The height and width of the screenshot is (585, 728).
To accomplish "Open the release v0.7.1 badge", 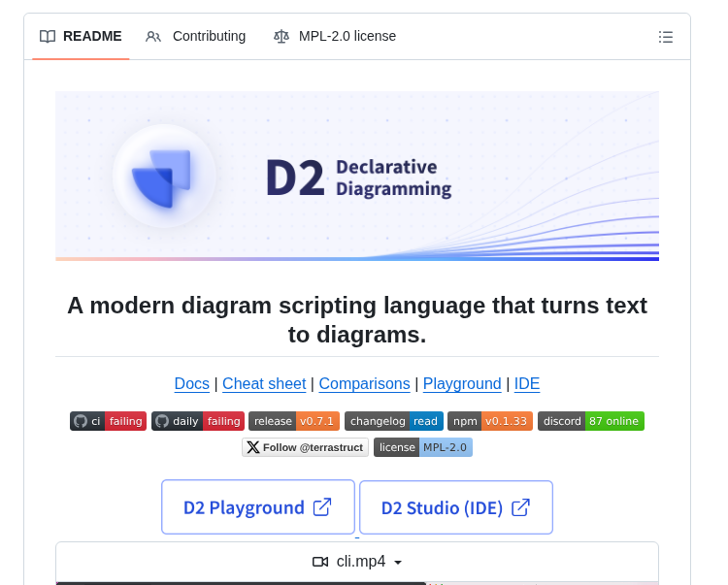I will click(x=293, y=421).
